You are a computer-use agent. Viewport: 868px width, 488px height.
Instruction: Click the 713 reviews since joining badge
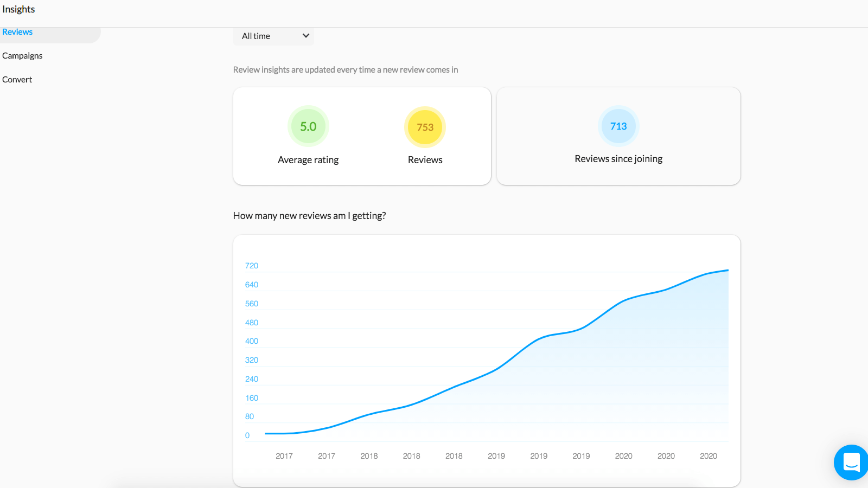coord(618,126)
